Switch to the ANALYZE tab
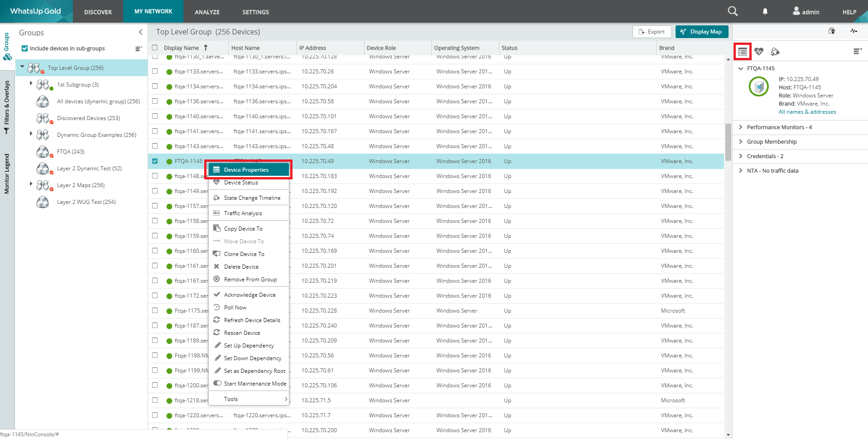868x439 pixels. 207,12
